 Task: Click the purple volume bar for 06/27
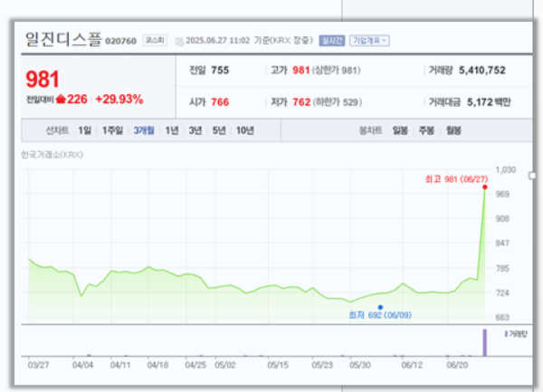coord(485,342)
